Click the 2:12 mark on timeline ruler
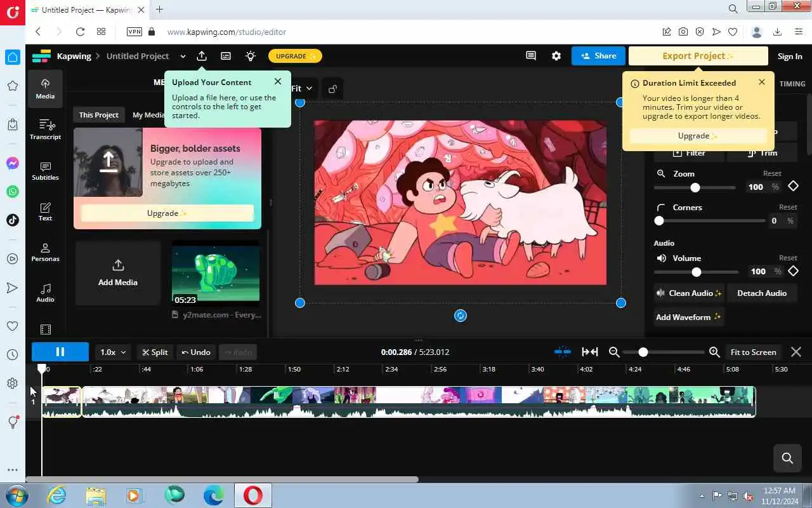This screenshot has height=508, width=812. (343, 369)
